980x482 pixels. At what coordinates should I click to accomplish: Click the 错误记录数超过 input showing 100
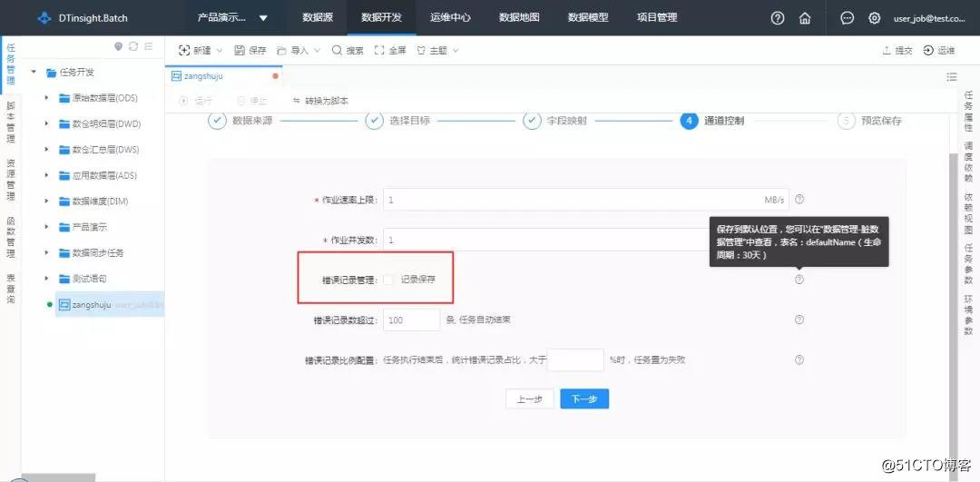click(x=411, y=320)
